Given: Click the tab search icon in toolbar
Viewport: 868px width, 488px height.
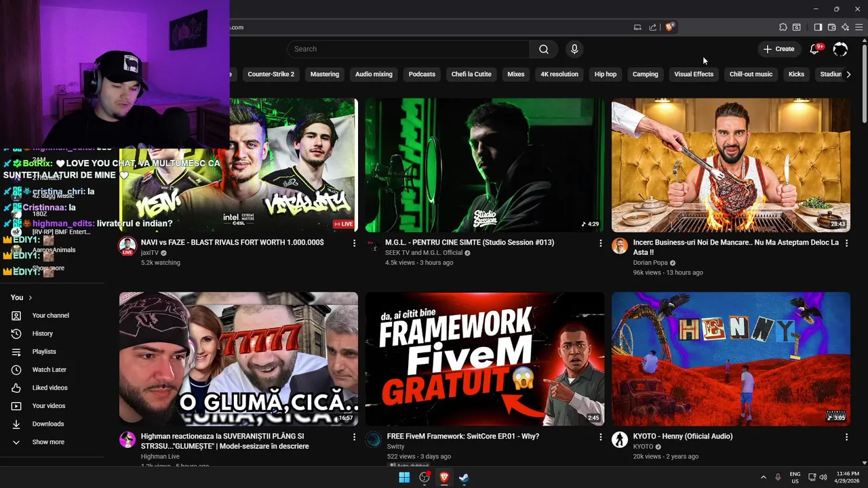Looking at the screenshot, I should click(x=797, y=27).
